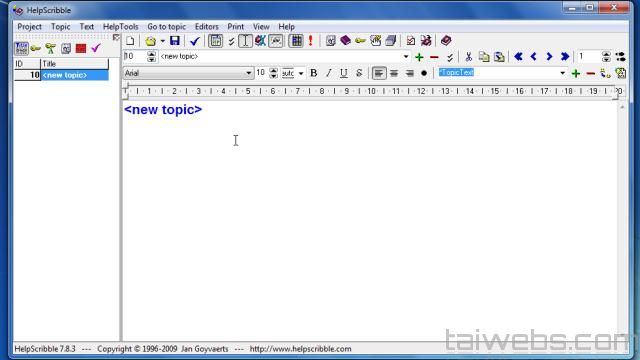Open the View menu

[261, 27]
